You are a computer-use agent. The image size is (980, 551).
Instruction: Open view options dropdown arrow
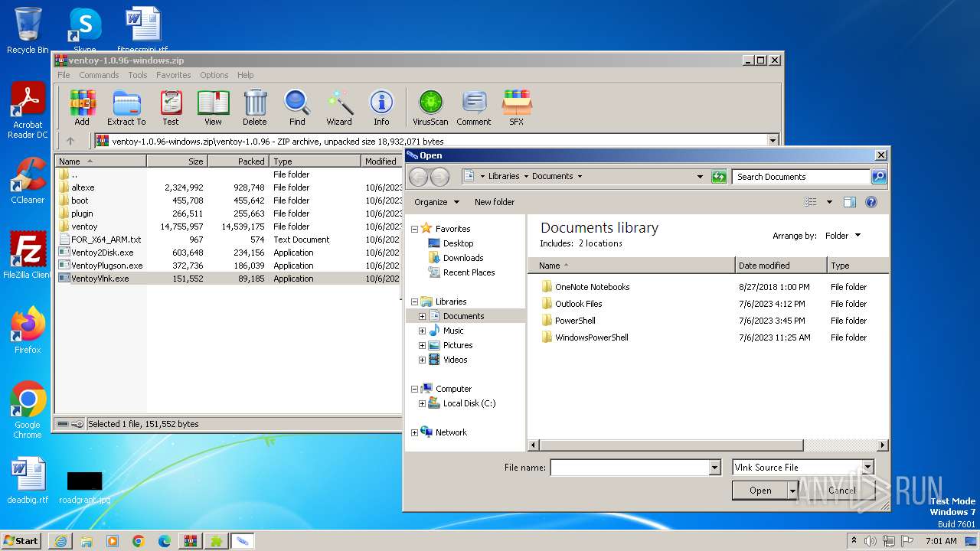tap(829, 202)
